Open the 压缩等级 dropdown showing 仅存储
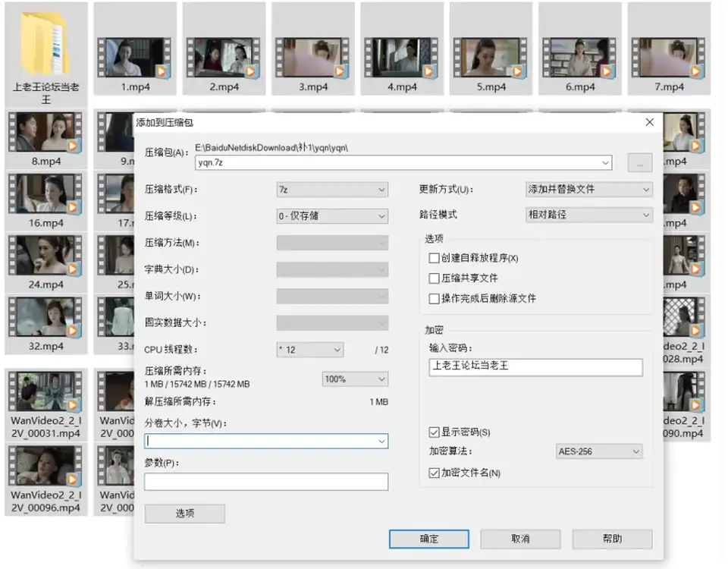Image resolution: width=728 pixels, height=569 pixels. pos(332,216)
